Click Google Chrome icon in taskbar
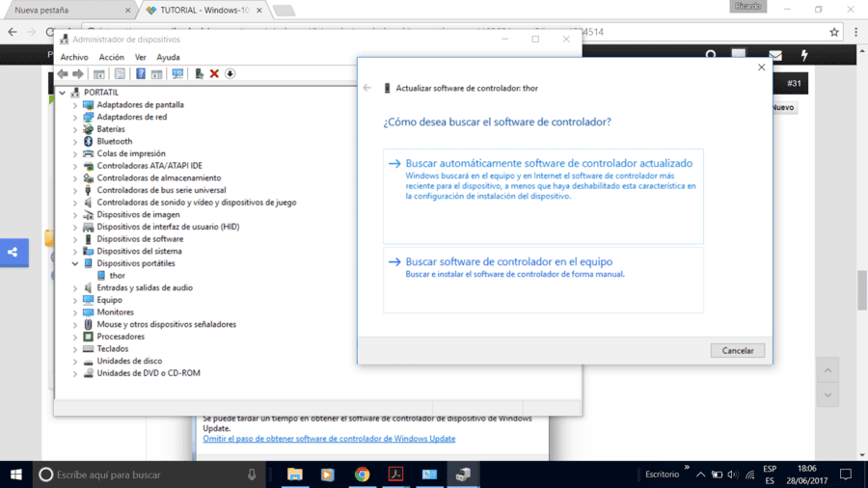 click(x=362, y=474)
